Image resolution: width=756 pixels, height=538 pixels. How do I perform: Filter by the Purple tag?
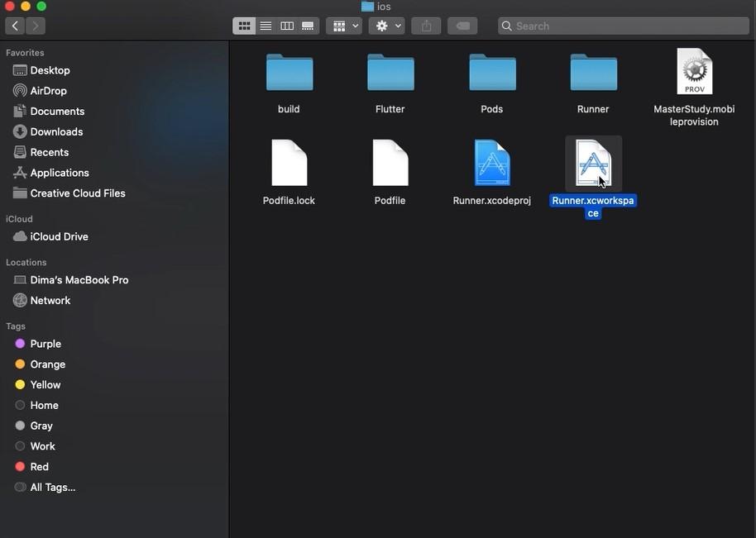coord(45,344)
